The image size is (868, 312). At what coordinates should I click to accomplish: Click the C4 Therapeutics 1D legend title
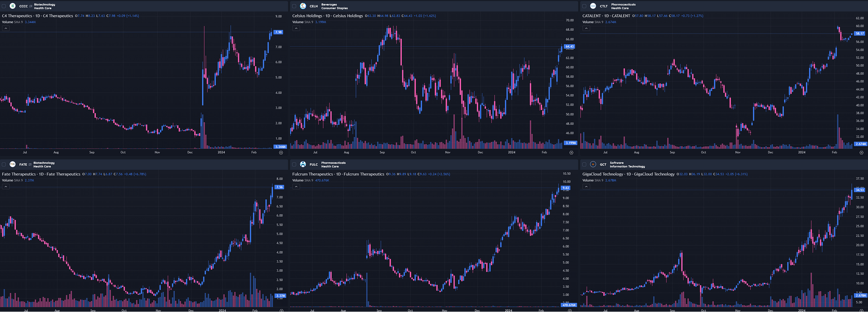pos(38,16)
